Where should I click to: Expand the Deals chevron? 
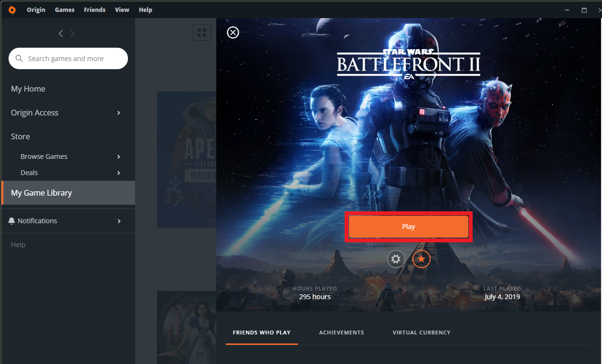coord(119,173)
